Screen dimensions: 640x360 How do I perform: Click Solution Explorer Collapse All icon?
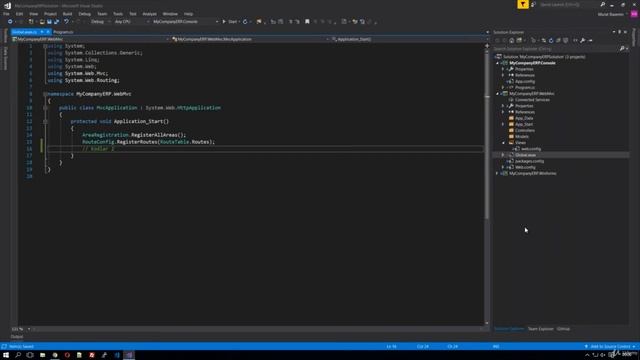click(558, 40)
